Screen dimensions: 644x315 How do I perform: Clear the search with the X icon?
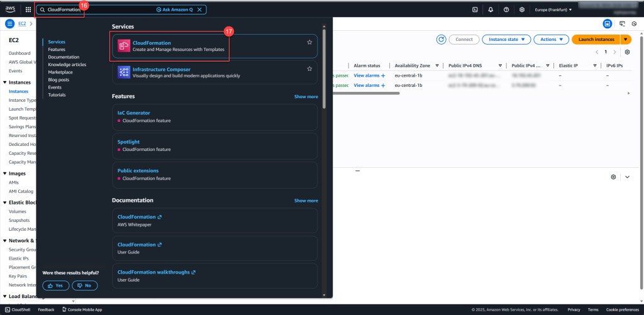(200, 9)
